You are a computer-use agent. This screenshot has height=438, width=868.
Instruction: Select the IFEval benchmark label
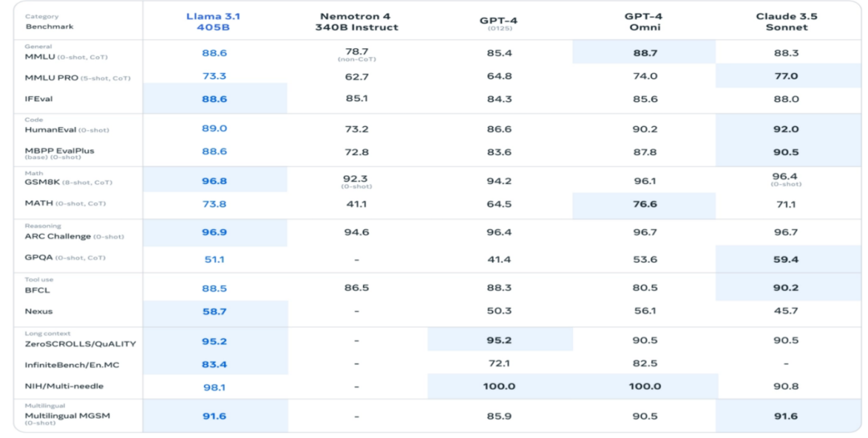click(39, 99)
